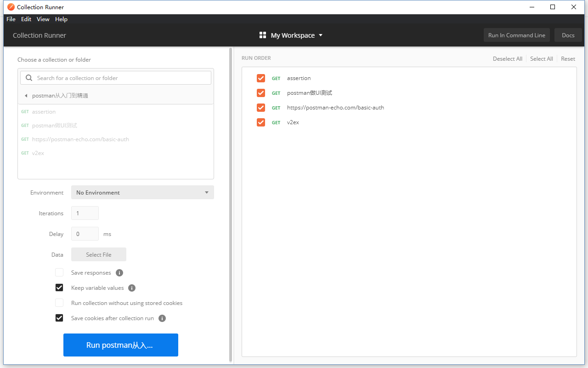Uncheck the assertion request in run order
Image resolution: width=588 pixels, height=368 pixels.
click(261, 78)
